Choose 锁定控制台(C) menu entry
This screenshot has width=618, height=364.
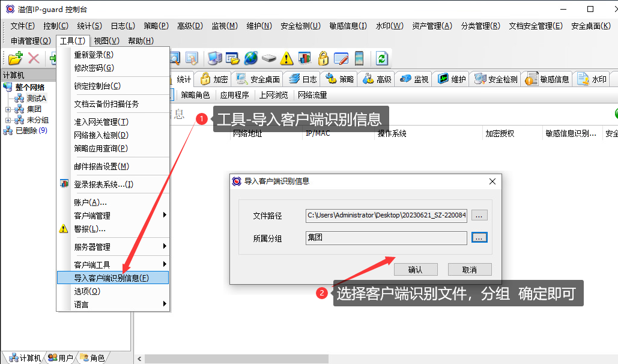tap(113, 86)
